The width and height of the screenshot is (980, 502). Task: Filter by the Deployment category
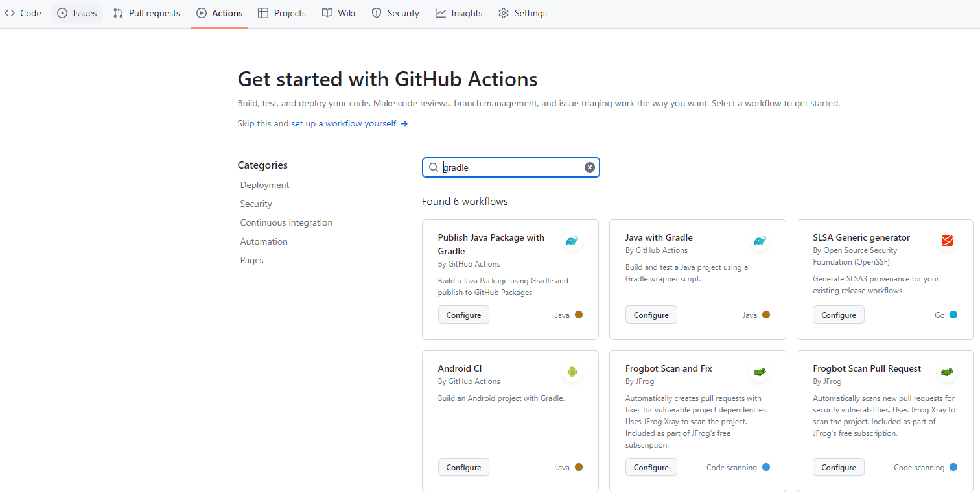tap(264, 185)
